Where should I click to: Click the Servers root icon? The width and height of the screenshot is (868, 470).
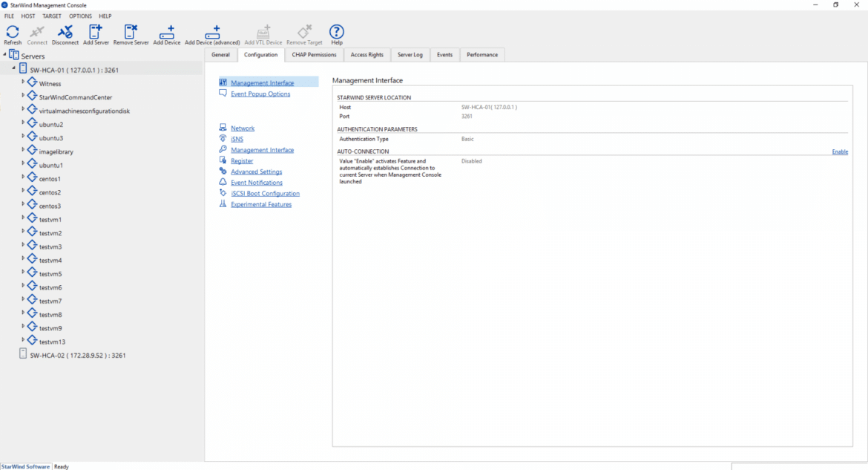14,55
